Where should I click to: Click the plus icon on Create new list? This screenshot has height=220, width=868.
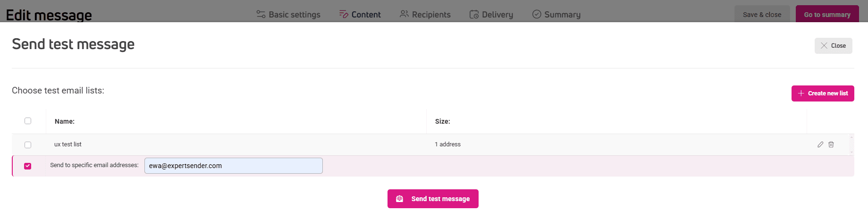[801, 93]
